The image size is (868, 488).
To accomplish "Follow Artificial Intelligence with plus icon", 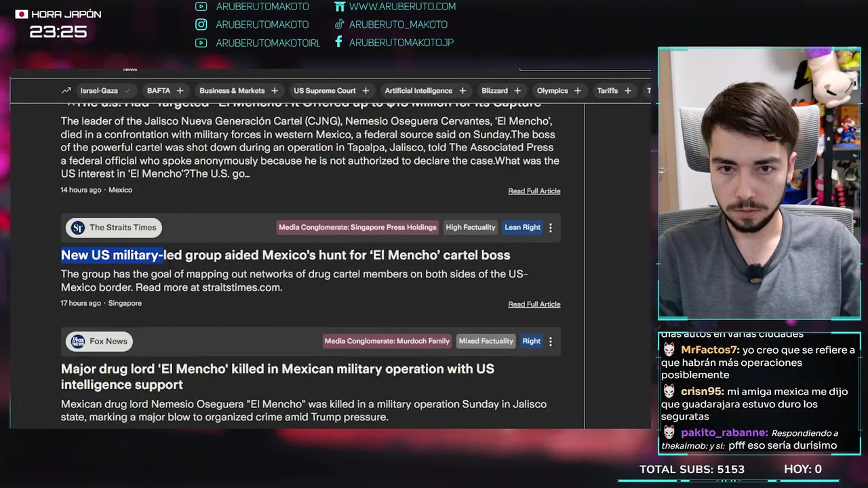I will (x=462, y=91).
